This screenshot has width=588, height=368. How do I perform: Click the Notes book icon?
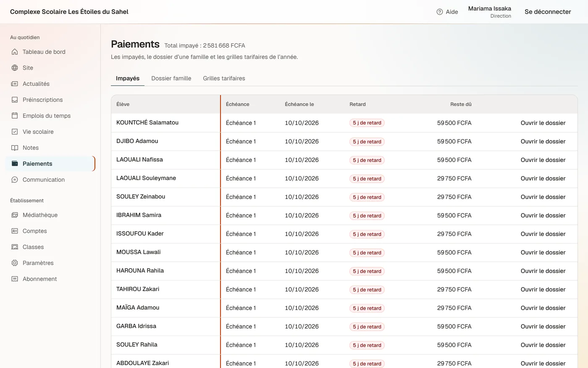(x=15, y=148)
